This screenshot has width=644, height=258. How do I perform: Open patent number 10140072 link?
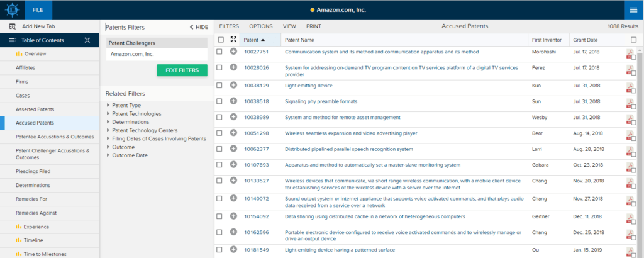point(257,198)
